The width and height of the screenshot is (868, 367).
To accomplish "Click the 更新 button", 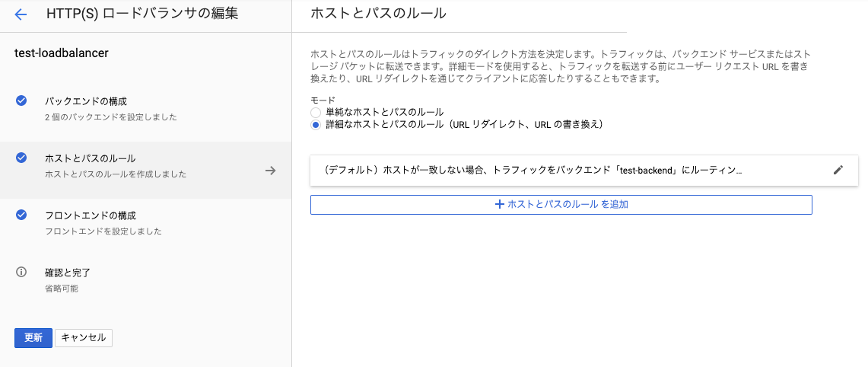I will tap(33, 338).
